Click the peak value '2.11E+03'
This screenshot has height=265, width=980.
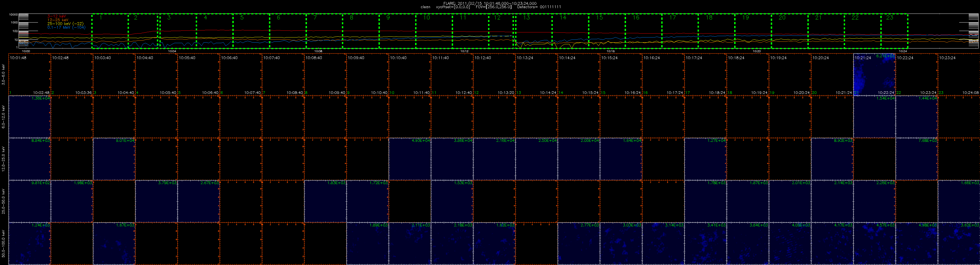[x=421, y=225]
